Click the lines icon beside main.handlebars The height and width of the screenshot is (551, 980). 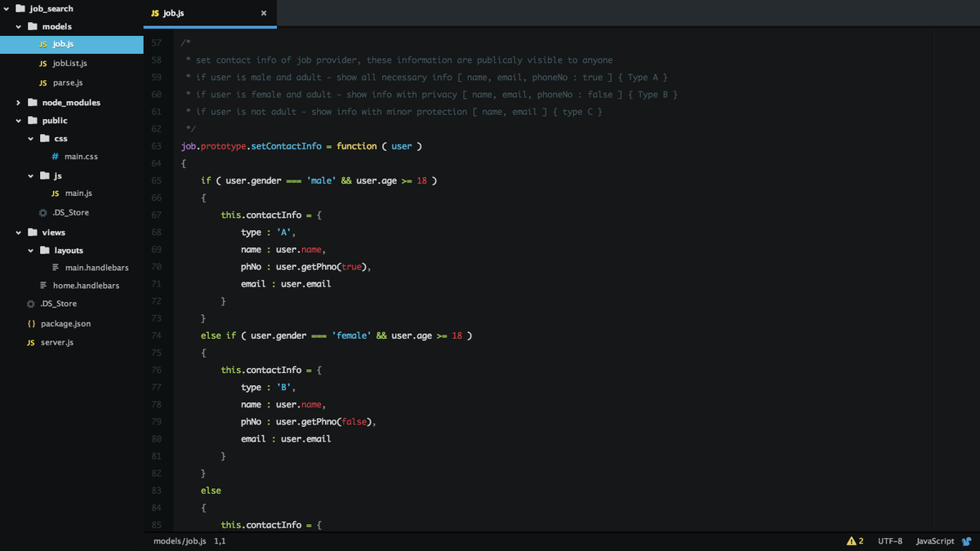[x=56, y=268]
